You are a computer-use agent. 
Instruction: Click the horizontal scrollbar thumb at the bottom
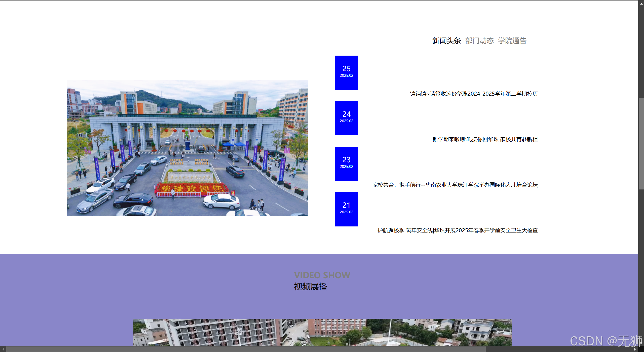coord(245,349)
